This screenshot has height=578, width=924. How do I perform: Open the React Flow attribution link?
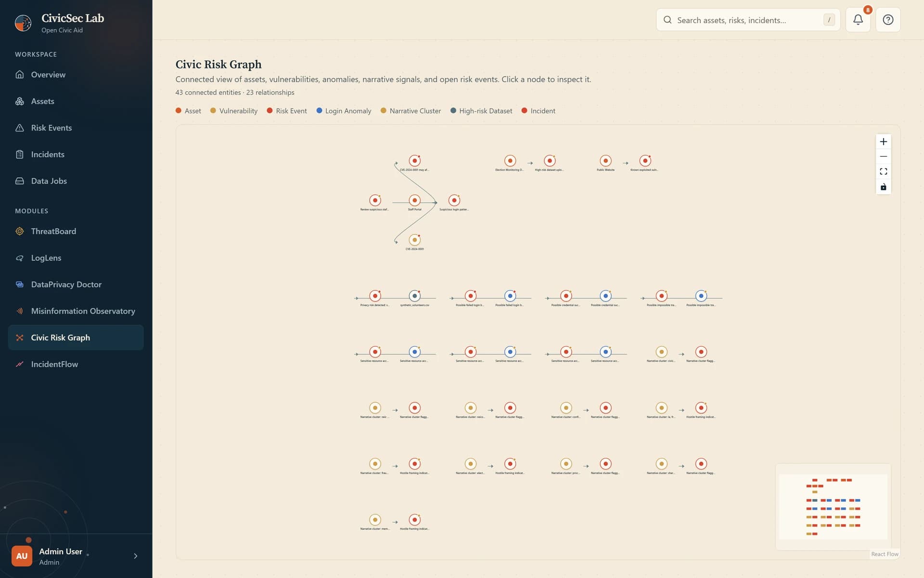(x=885, y=554)
